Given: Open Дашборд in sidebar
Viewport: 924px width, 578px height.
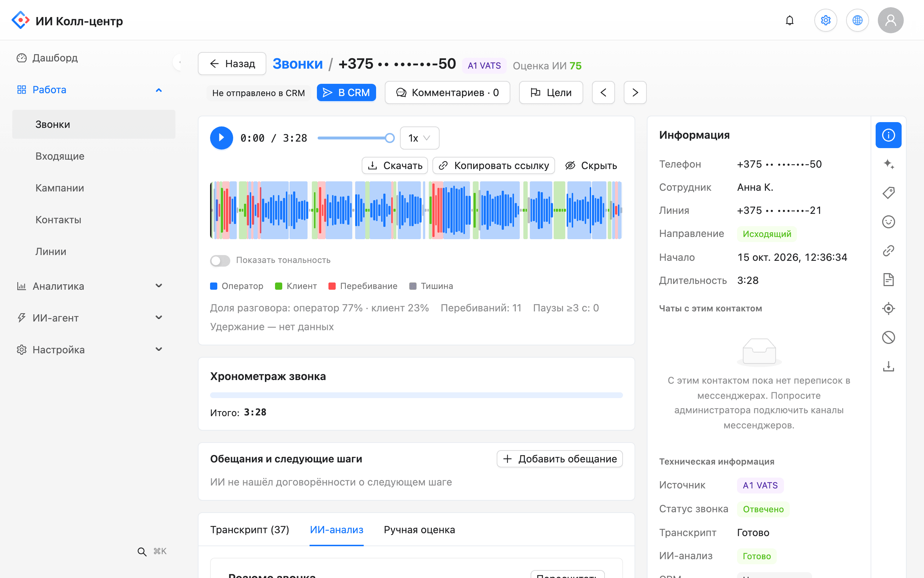Looking at the screenshot, I should 93,58.
